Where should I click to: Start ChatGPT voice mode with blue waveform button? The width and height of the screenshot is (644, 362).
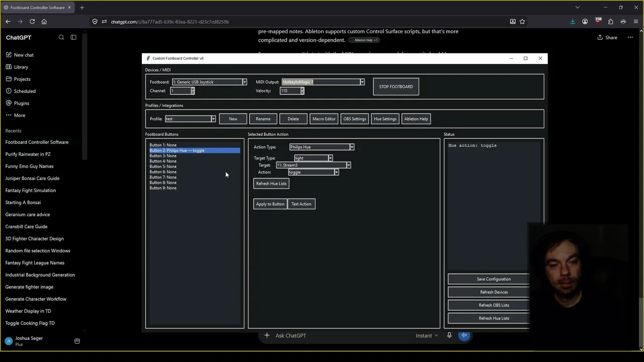tap(464, 335)
